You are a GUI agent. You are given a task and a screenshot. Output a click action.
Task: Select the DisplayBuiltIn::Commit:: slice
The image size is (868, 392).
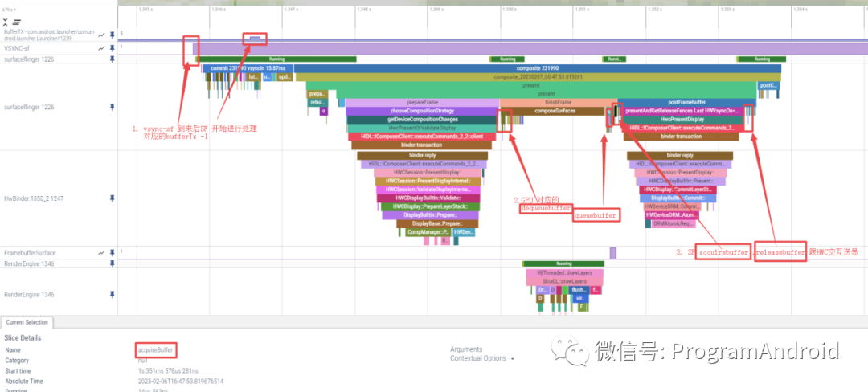click(x=678, y=198)
